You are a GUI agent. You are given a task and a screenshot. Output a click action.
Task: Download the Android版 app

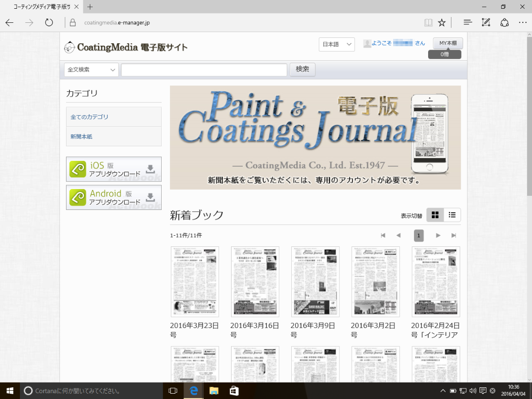click(x=114, y=197)
